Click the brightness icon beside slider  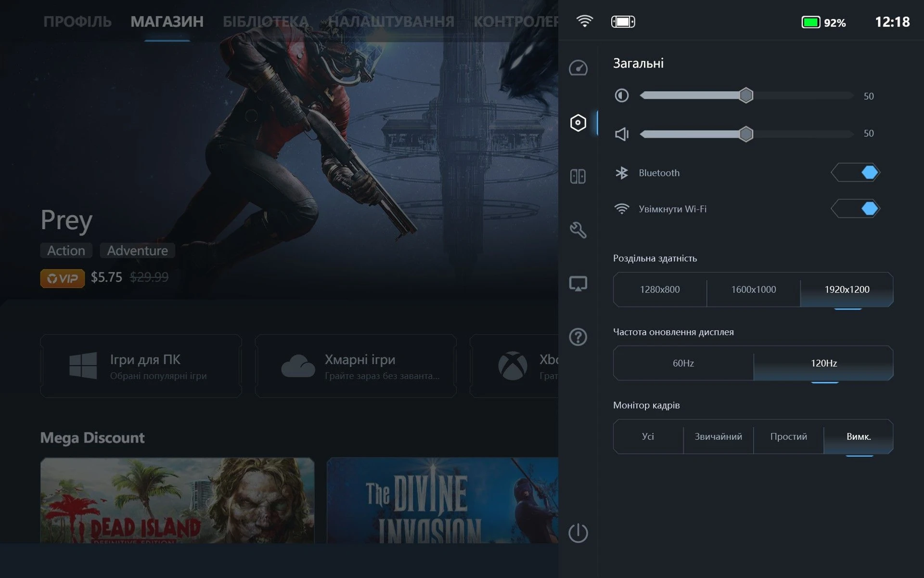[x=621, y=95]
